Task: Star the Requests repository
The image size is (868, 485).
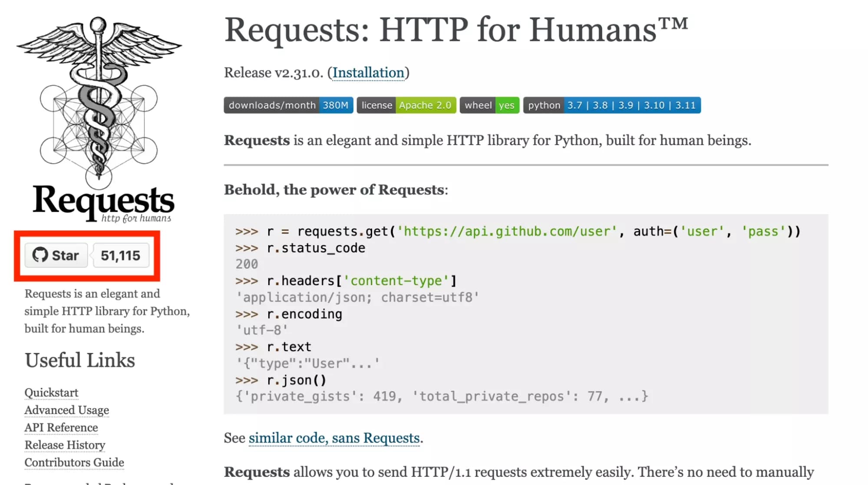Action: point(56,256)
